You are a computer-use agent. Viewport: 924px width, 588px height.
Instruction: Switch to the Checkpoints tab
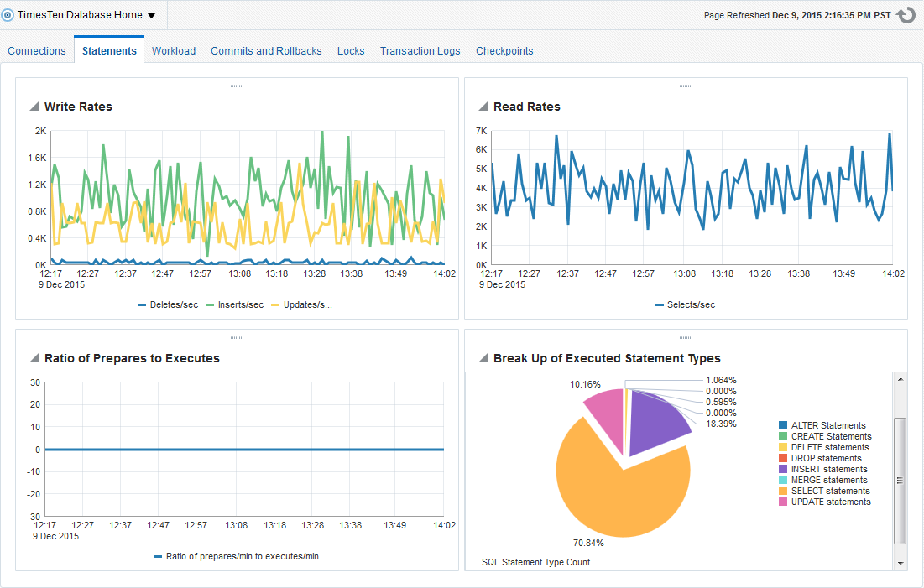coord(504,51)
